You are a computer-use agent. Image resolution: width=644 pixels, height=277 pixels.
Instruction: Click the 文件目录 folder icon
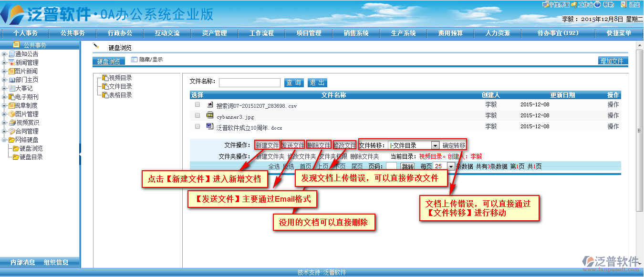coord(105,86)
